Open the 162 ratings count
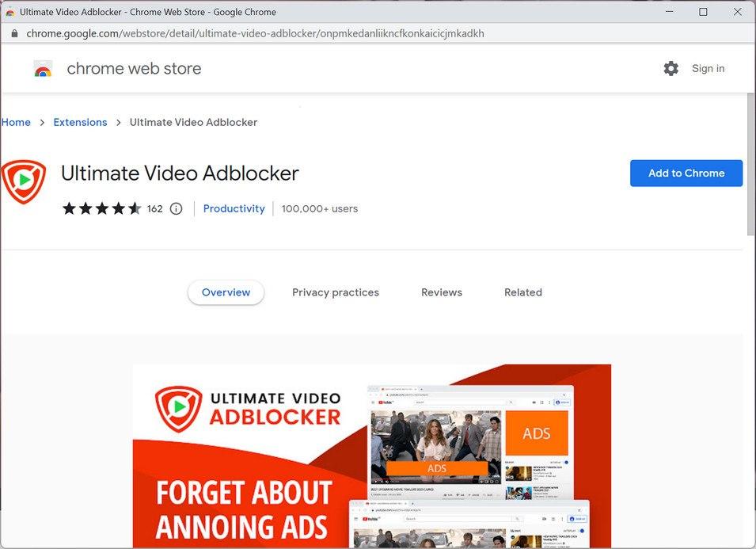The height and width of the screenshot is (549, 756). (155, 209)
